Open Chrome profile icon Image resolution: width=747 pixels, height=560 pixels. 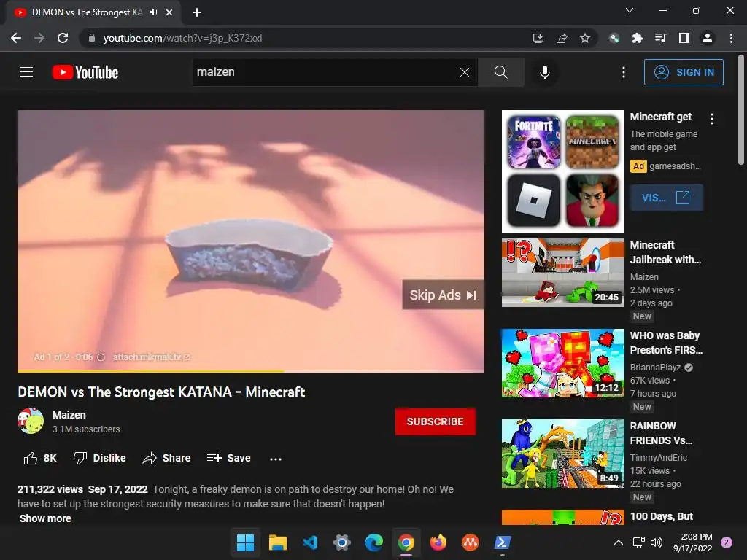[708, 38]
